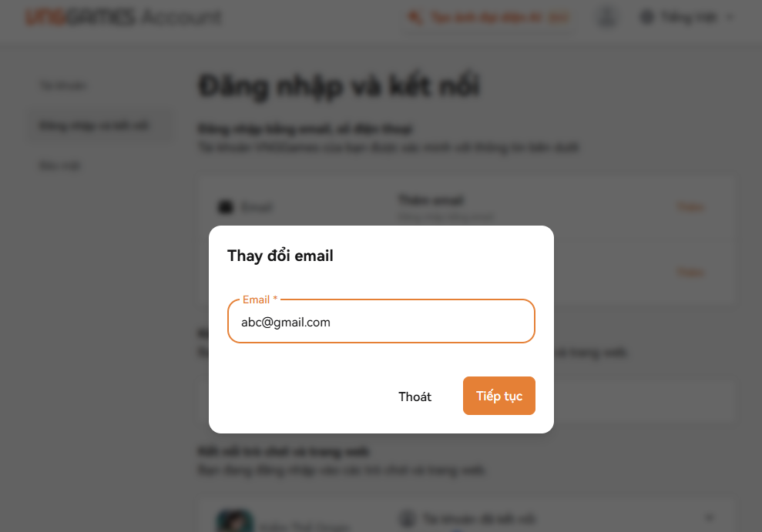Select Tài khoản in the sidebar
Screen dimensions: 762x532
click(x=63, y=85)
